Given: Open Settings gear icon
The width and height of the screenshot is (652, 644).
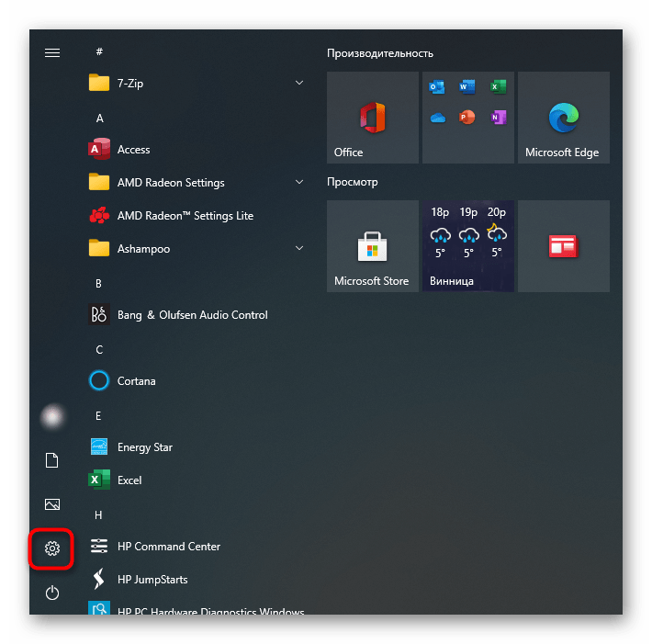Looking at the screenshot, I should click(x=52, y=548).
